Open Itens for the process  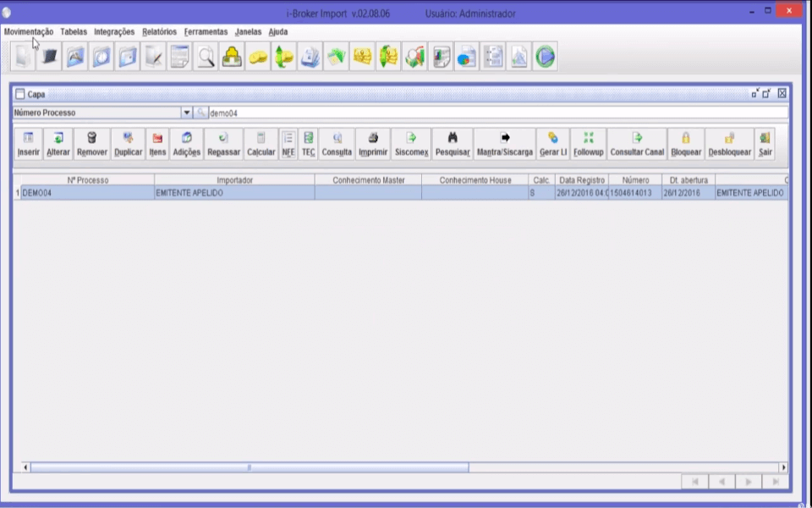(x=157, y=144)
